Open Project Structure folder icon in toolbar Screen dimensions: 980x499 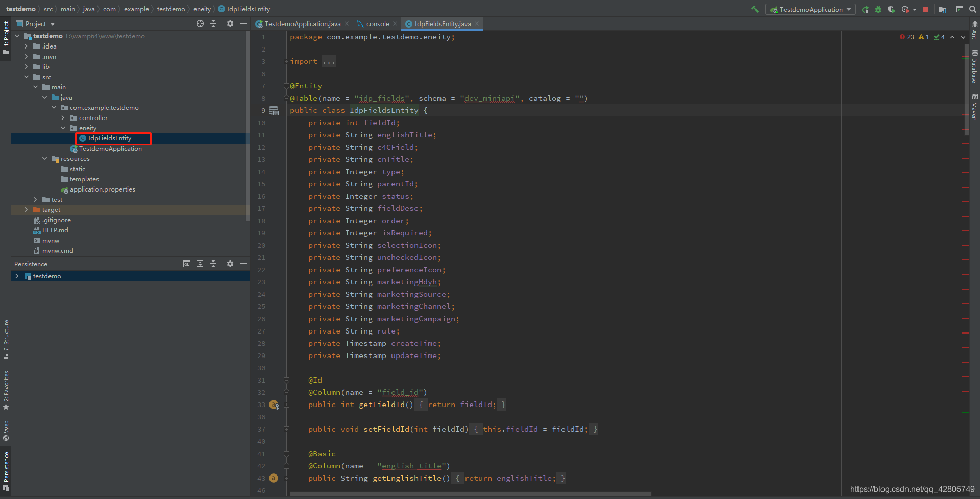click(x=942, y=9)
